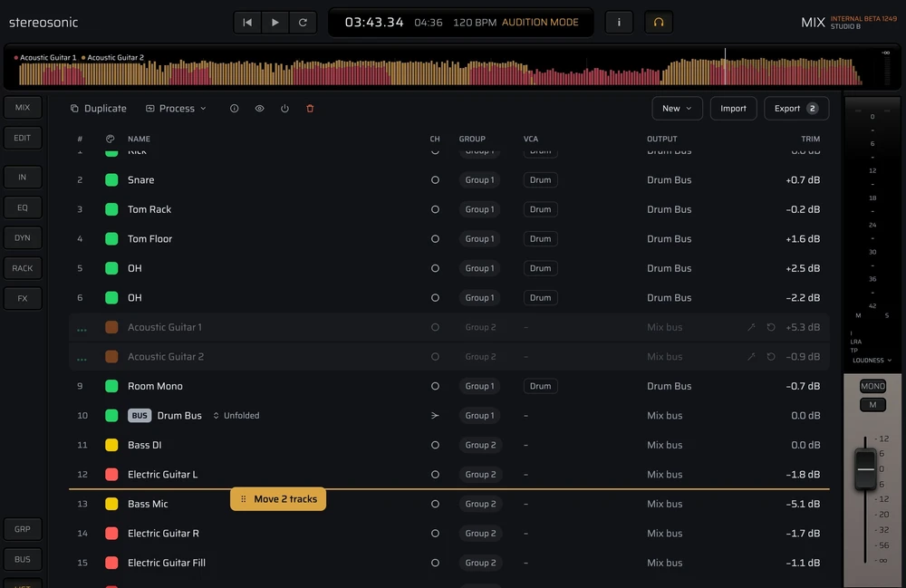Open the RACK tab in sidebar

(x=23, y=268)
